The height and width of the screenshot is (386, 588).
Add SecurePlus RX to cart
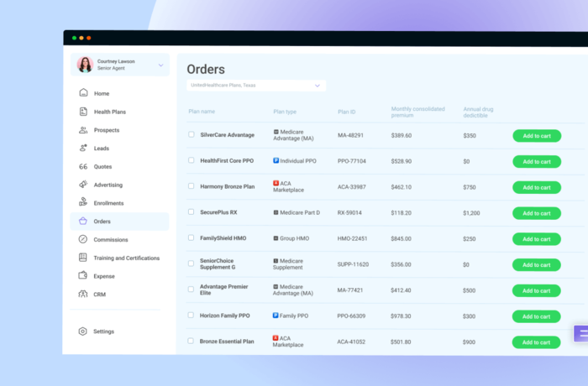537,213
